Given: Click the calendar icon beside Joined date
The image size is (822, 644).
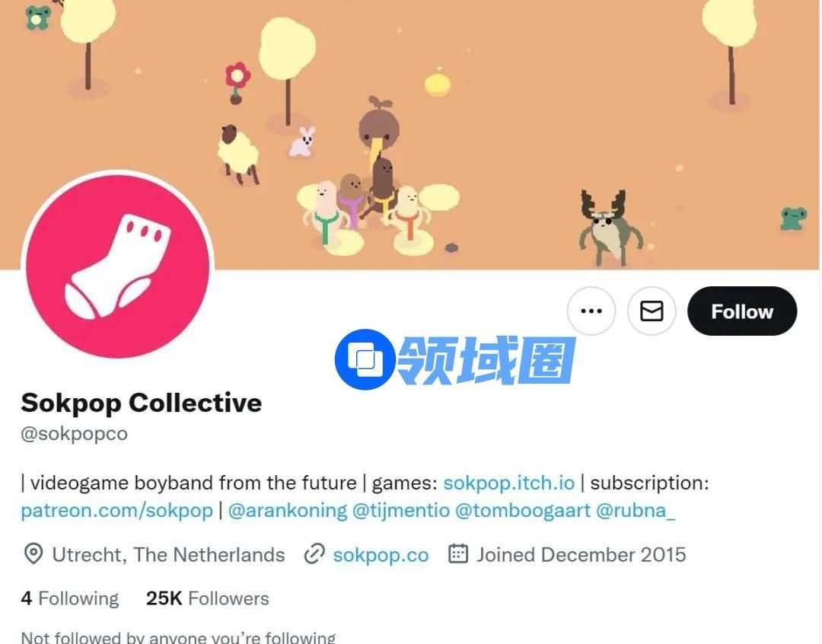Looking at the screenshot, I should click(458, 554).
